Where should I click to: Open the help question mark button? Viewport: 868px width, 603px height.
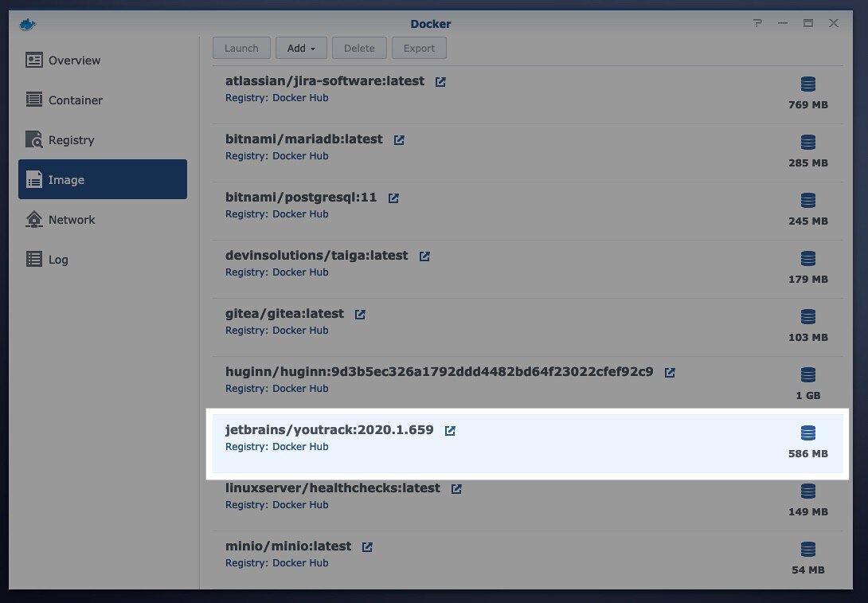(x=757, y=23)
